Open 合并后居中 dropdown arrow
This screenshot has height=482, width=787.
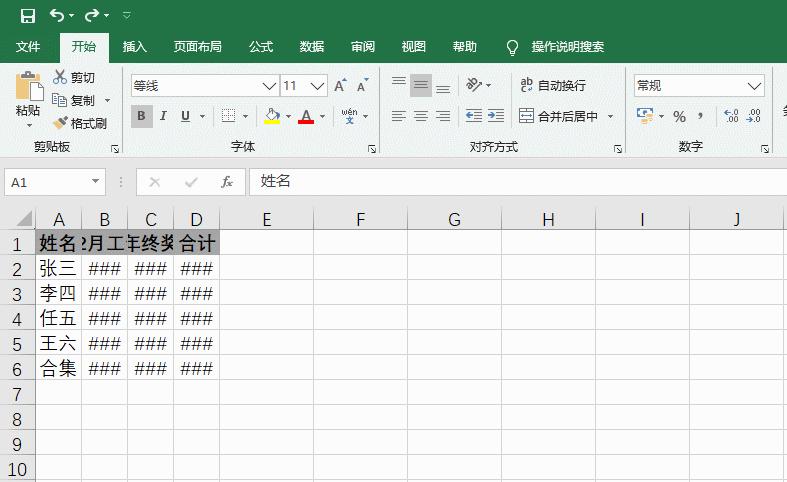pos(610,116)
